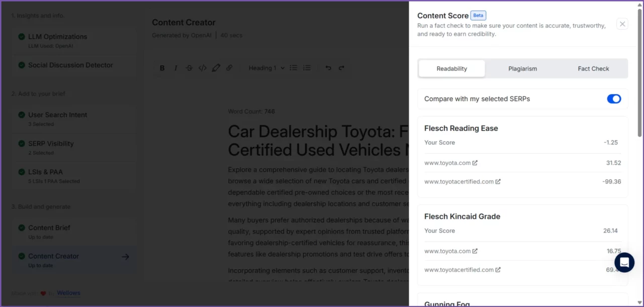Close the Content Score panel

(622, 24)
